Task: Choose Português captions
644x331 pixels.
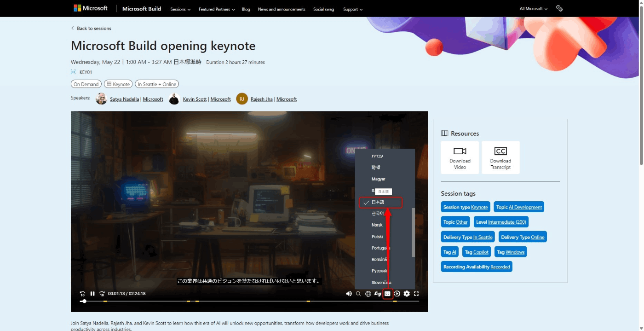Action: click(x=381, y=248)
